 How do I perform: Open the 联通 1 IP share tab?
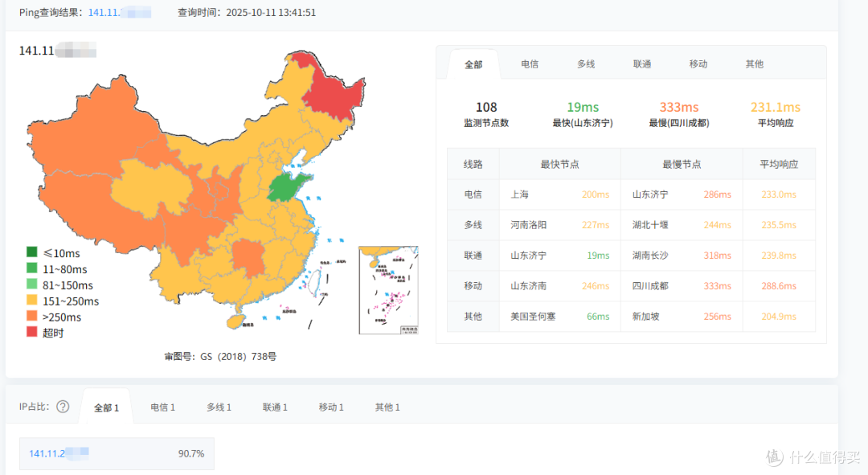click(x=275, y=407)
